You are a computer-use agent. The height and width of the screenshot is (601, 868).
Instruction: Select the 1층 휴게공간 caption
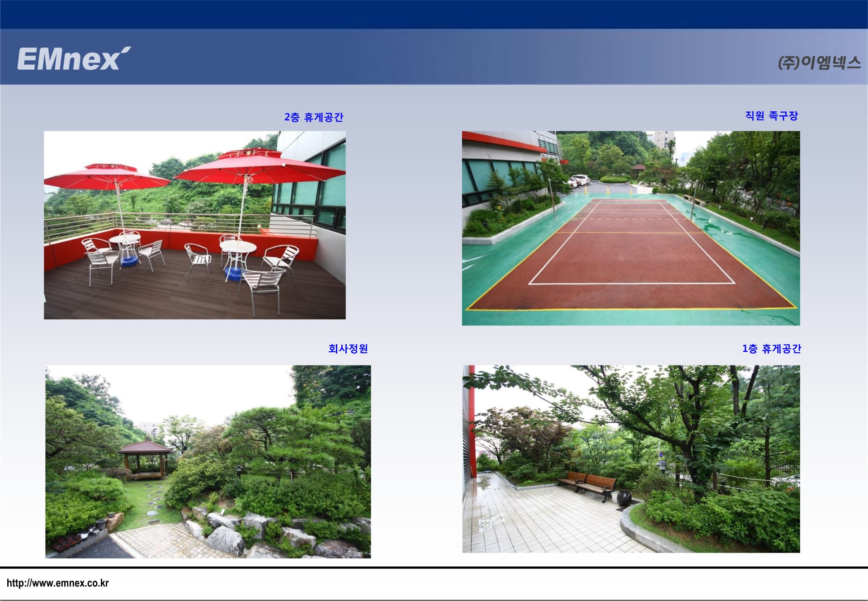(772, 349)
